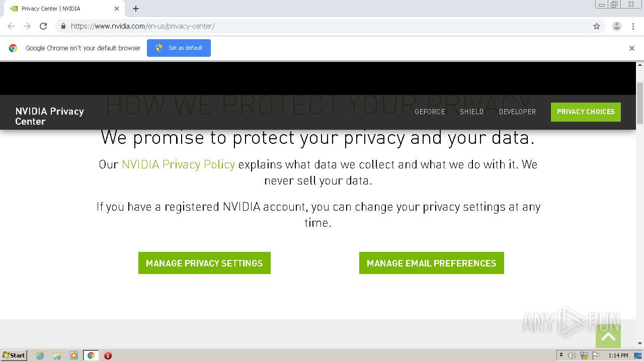Viewport: 644px width, 362px height.
Task: Click MANAGE EMAIL PREFERENCES button
Action: pos(431,263)
